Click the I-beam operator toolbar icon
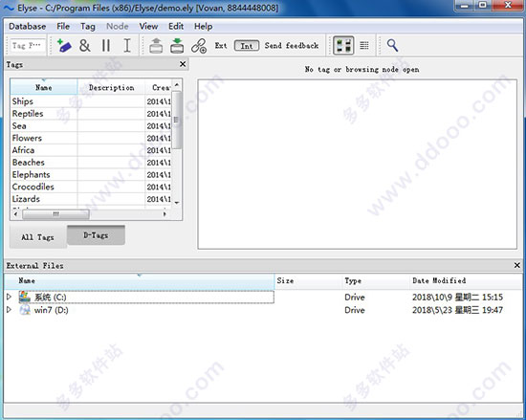Viewport: 526px width, 420px height. [x=127, y=46]
